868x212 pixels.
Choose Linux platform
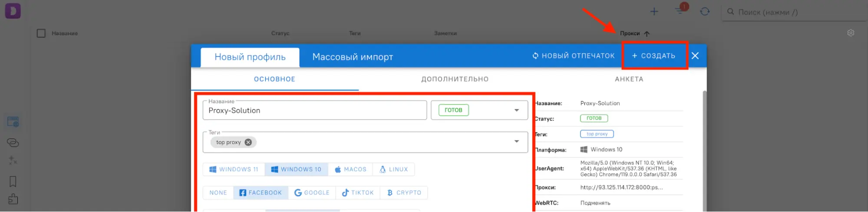(394, 170)
